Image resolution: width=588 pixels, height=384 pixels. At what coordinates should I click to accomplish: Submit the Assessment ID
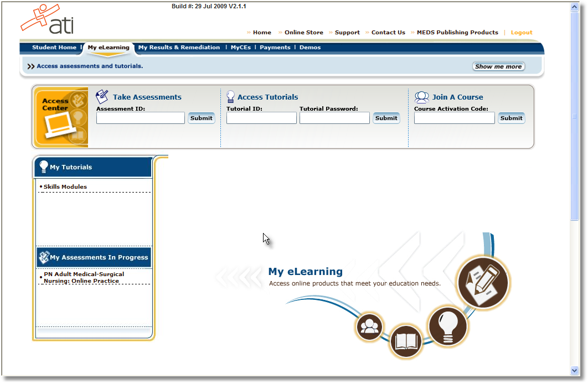coord(202,118)
